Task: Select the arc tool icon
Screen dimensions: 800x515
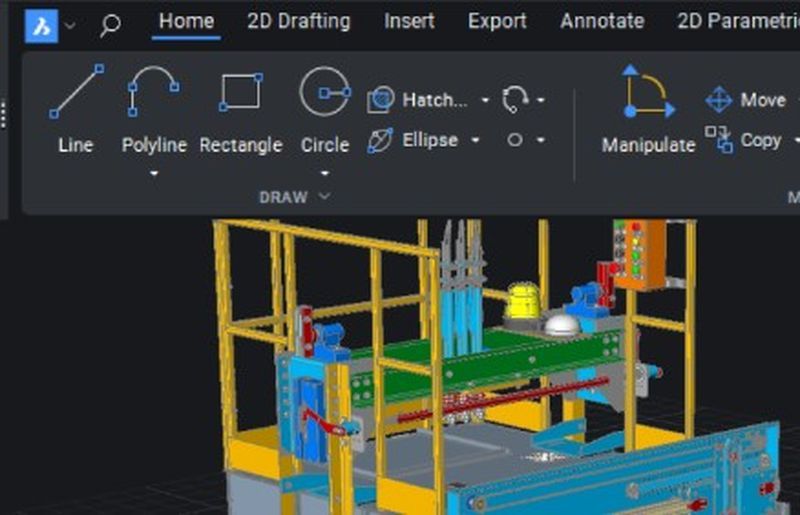Action: (x=515, y=99)
